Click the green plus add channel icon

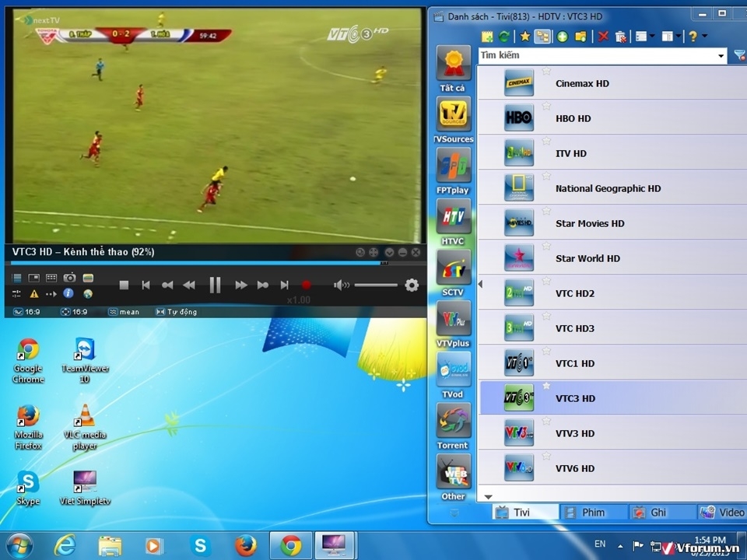(x=562, y=37)
